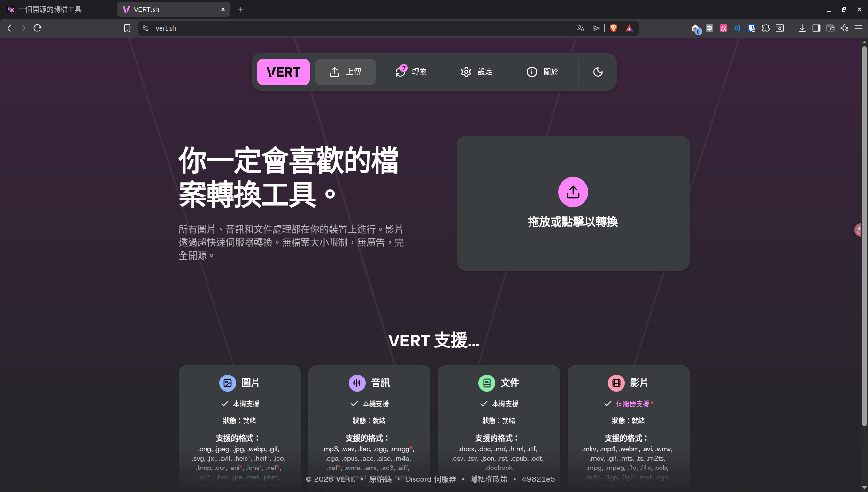Click the send/share arrow icon in address bar
Screen dimensions: 868x492
(x=596, y=28)
